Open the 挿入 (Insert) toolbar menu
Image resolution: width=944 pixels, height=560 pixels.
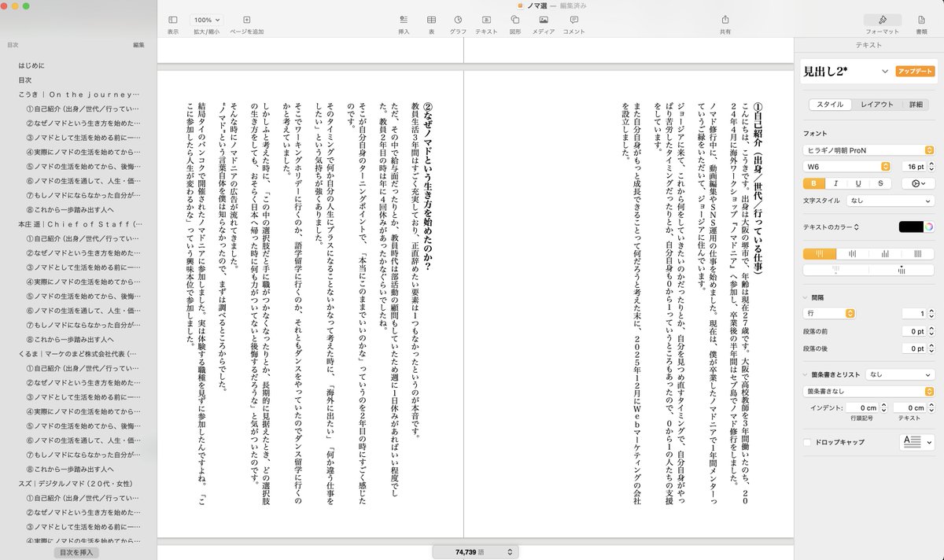coord(404,20)
